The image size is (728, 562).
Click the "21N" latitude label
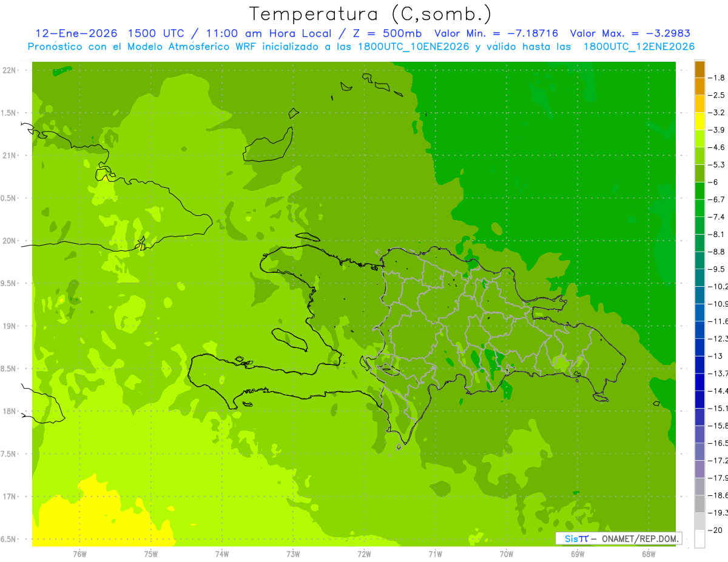point(9,156)
